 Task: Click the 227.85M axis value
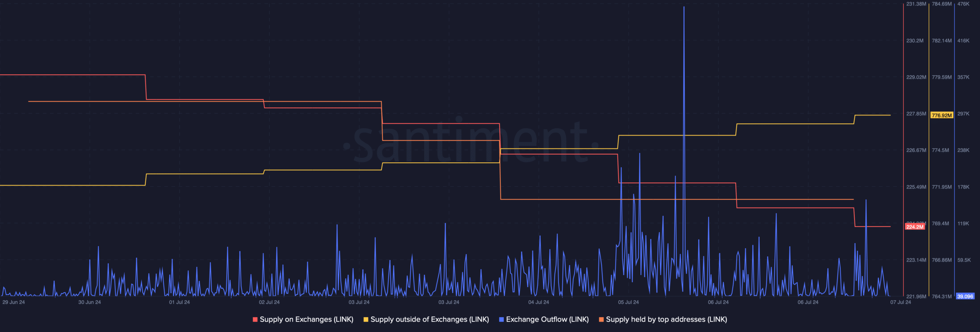click(916, 114)
